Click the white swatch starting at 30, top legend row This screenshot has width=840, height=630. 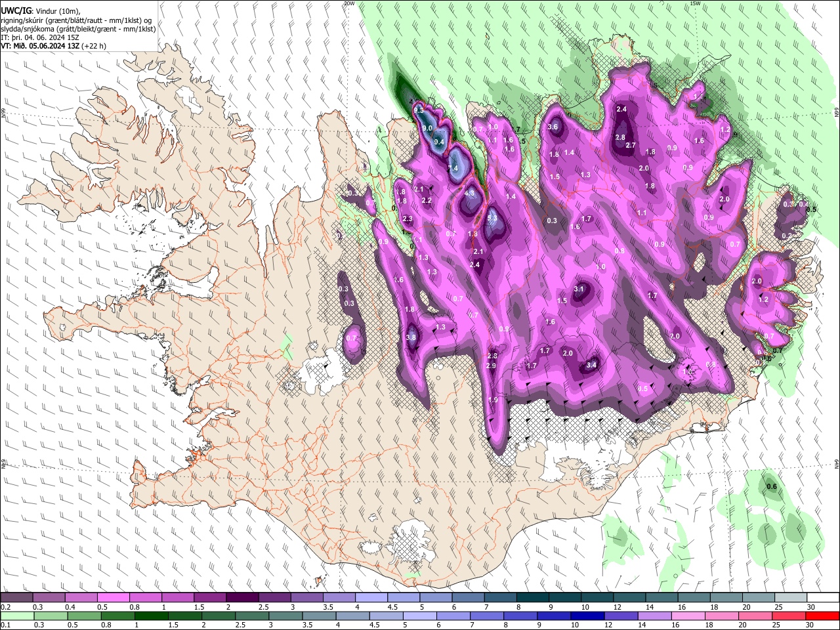[823, 598]
